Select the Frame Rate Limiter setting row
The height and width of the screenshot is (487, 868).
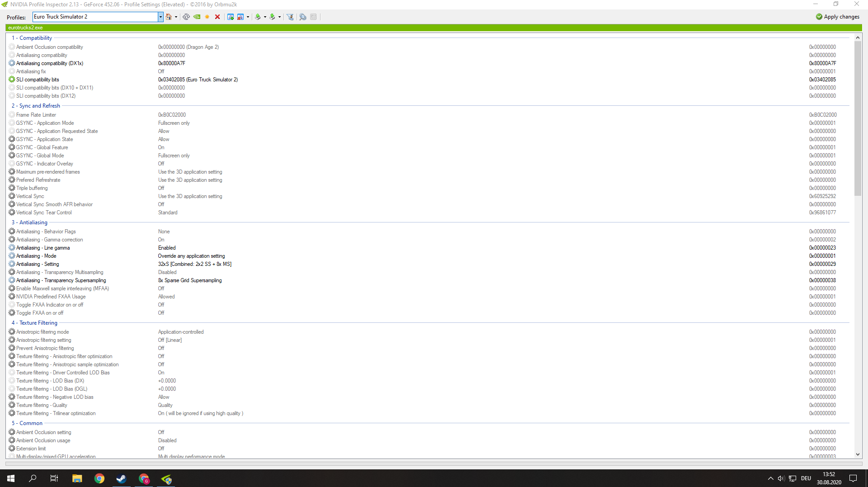coord(429,115)
